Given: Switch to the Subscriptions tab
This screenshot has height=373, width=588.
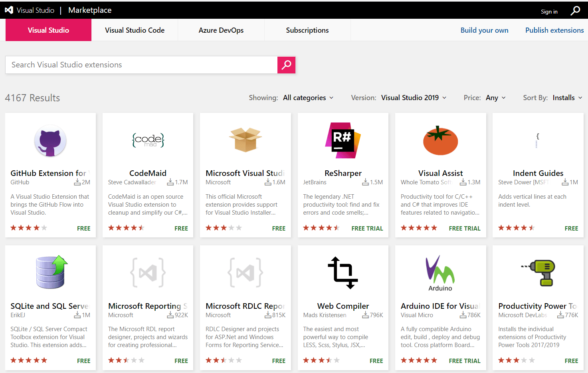Looking at the screenshot, I should (x=307, y=30).
